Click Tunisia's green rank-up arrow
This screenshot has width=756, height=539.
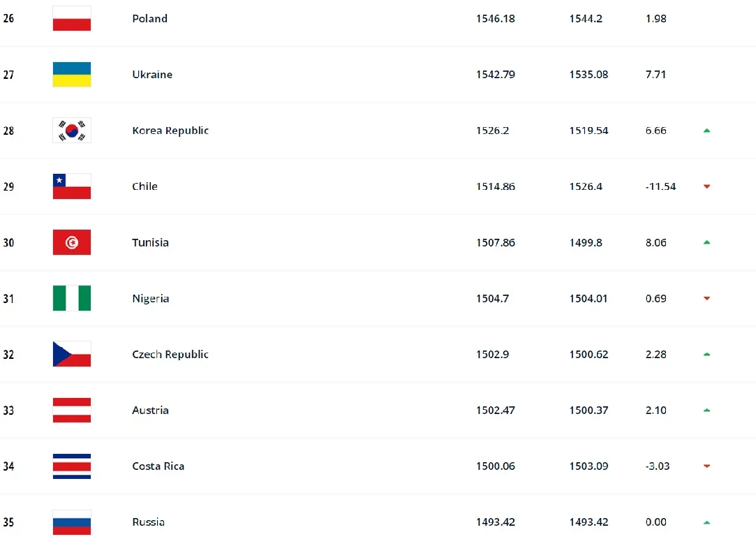pyautogui.click(x=706, y=242)
